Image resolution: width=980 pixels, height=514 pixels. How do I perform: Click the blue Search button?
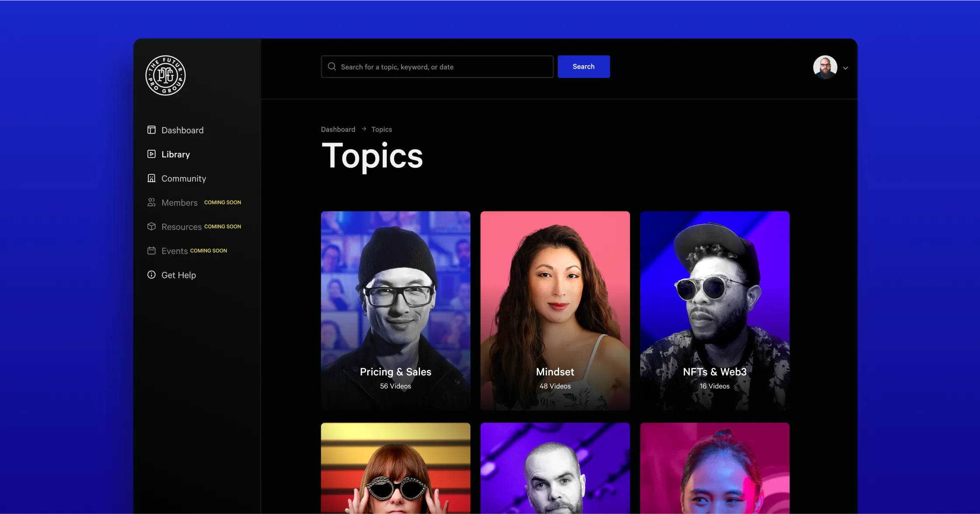[x=584, y=67]
